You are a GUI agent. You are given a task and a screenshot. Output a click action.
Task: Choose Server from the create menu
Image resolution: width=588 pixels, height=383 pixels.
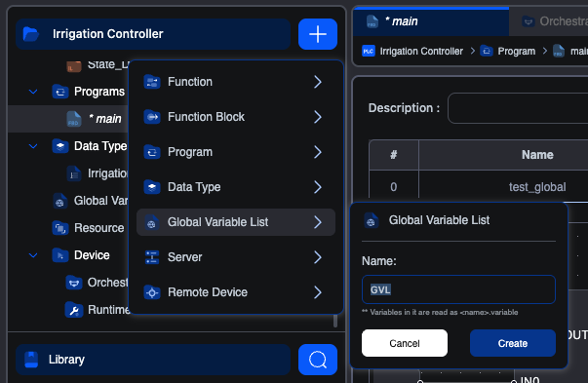pos(236,257)
